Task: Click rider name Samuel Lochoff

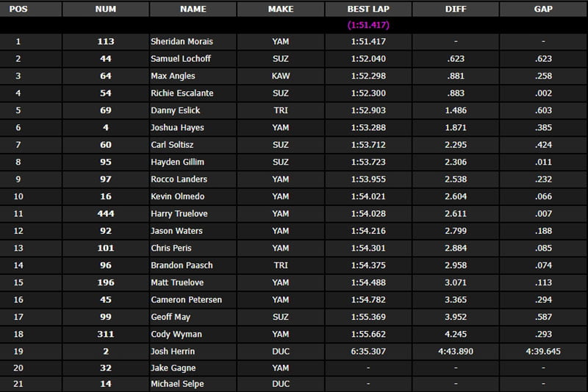Action: [x=180, y=59]
